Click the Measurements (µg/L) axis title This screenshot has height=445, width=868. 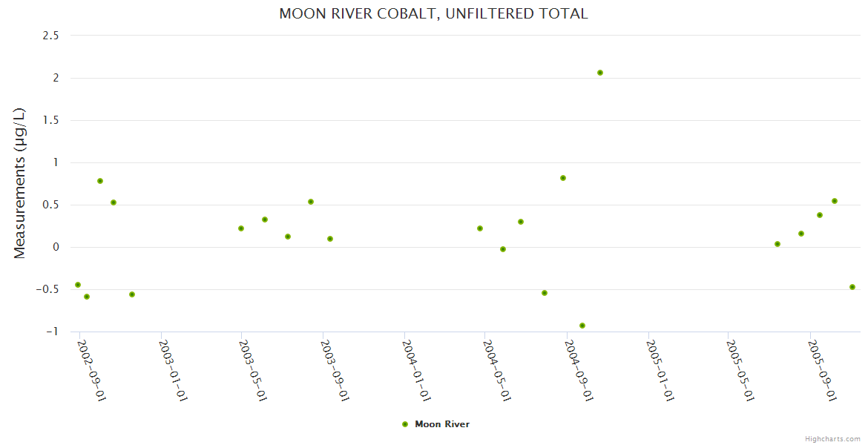coord(20,183)
